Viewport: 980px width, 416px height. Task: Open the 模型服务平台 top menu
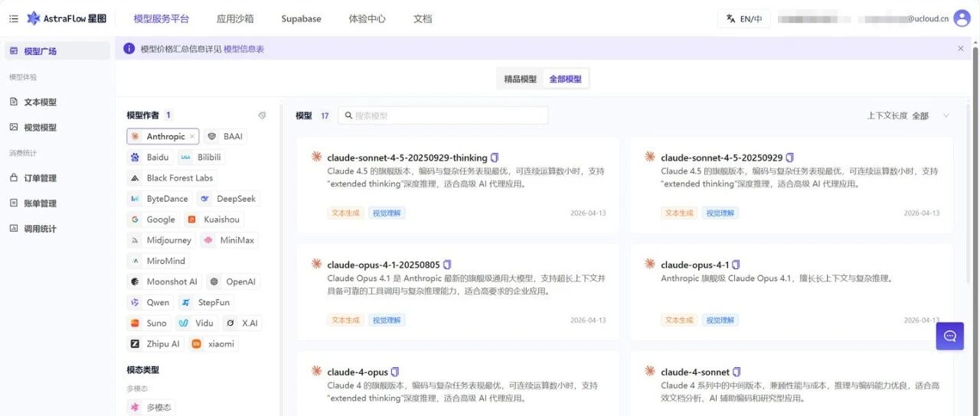[x=161, y=19]
